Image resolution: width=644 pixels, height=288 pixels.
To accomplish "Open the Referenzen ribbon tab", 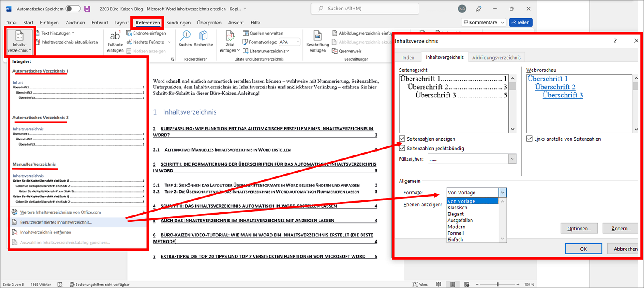I will pyautogui.click(x=148, y=23).
